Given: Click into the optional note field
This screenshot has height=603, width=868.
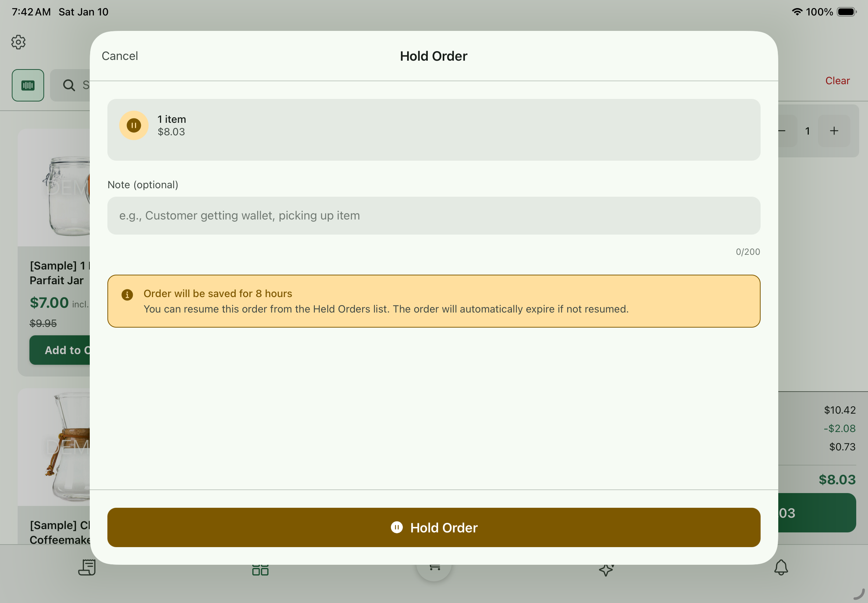Looking at the screenshot, I should pyautogui.click(x=433, y=216).
